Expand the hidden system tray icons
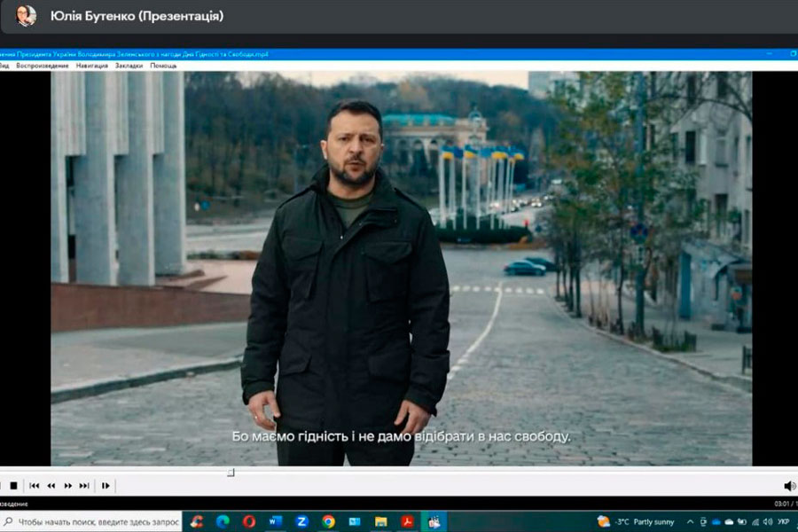Screen dimensions: 798x532 tap(691, 521)
